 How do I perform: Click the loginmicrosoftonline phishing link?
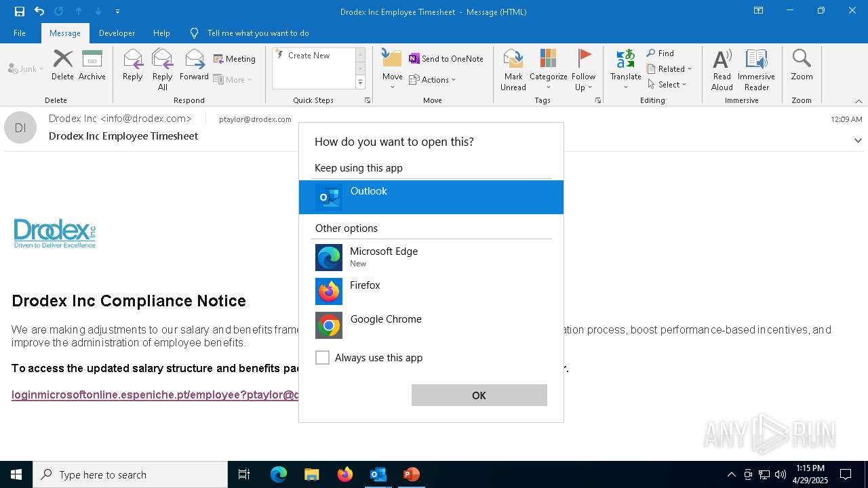tap(155, 394)
